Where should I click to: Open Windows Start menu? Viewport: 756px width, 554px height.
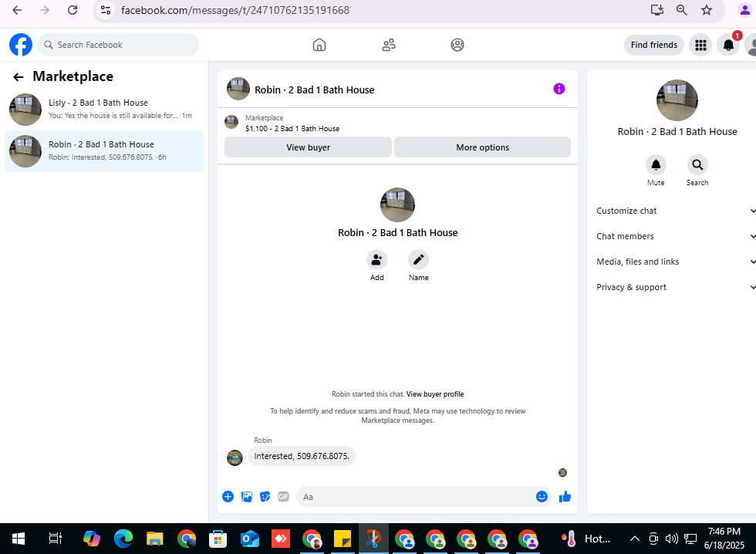coord(19,539)
